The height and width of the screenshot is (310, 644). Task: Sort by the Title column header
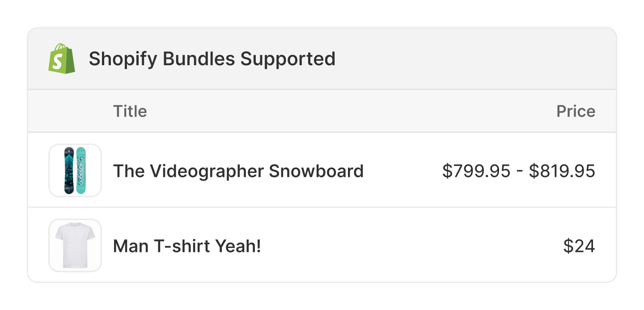[130, 111]
